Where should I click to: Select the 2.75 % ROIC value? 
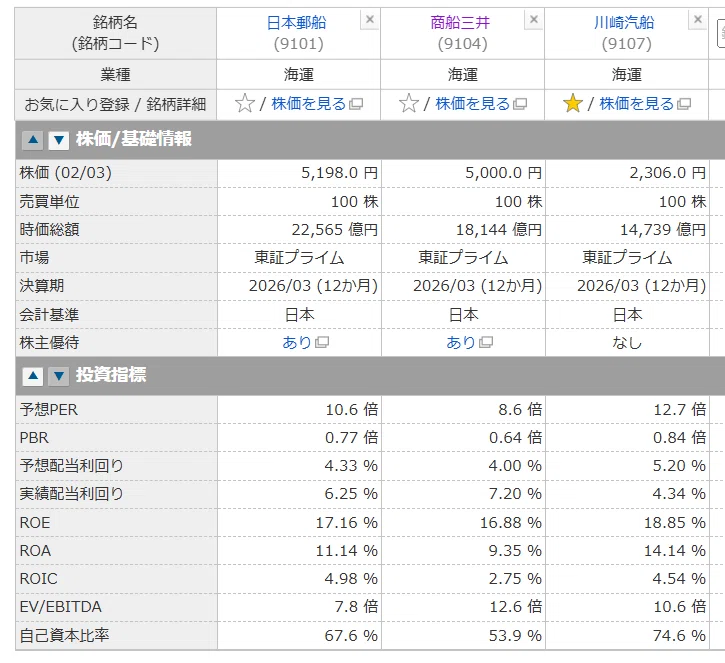click(x=515, y=579)
